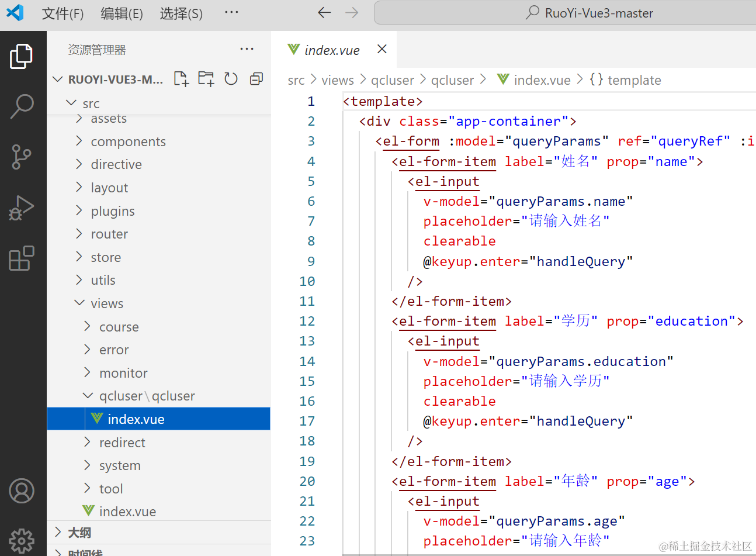Close the index.vue editor tab

(382, 49)
